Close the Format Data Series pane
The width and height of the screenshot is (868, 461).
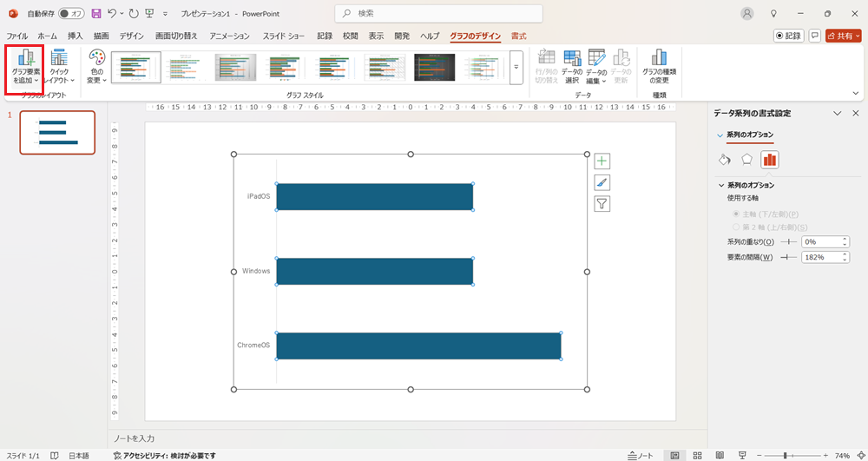(856, 113)
